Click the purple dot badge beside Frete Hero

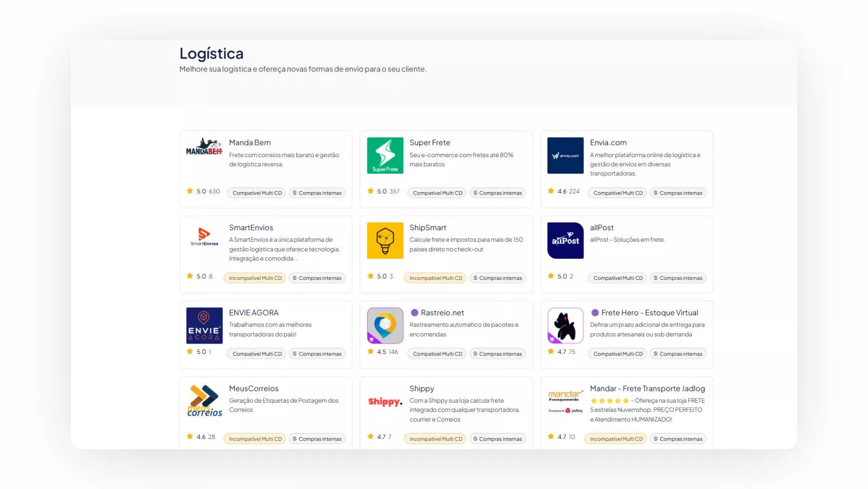click(x=595, y=313)
